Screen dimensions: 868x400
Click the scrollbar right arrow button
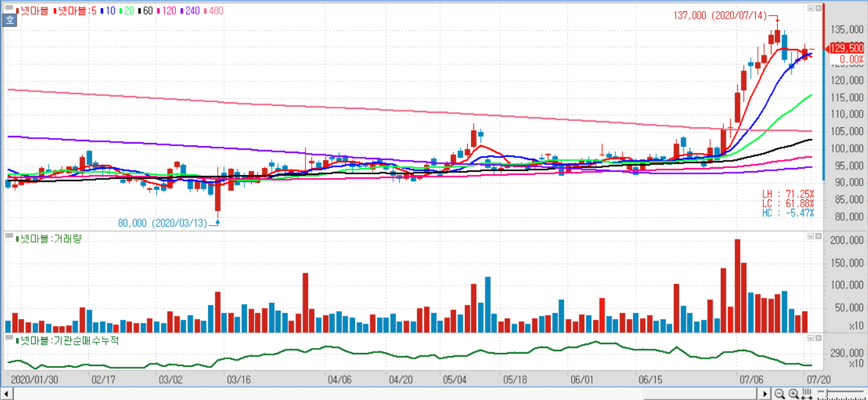point(764,394)
